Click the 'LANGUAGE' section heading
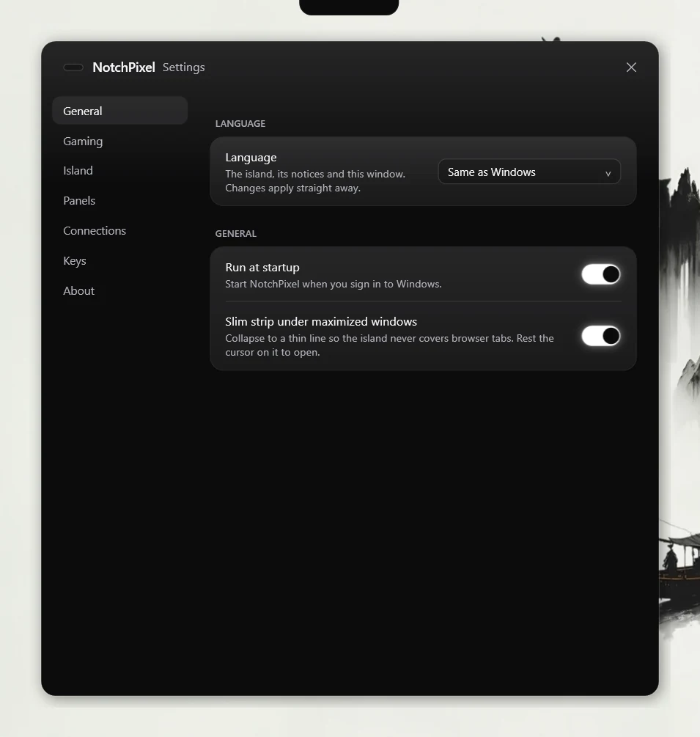This screenshot has height=737, width=700. pyautogui.click(x=240, y=124)
